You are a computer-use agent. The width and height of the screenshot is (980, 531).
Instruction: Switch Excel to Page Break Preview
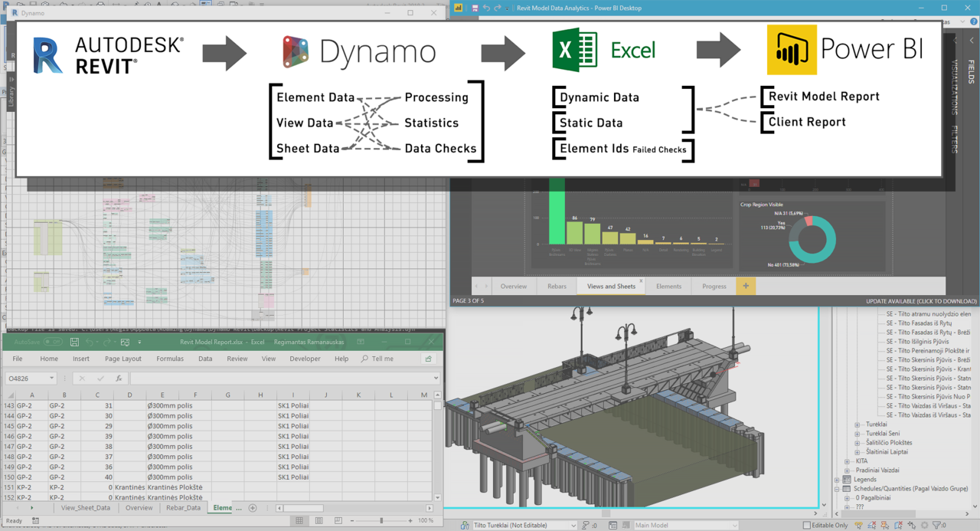[338, 521]
